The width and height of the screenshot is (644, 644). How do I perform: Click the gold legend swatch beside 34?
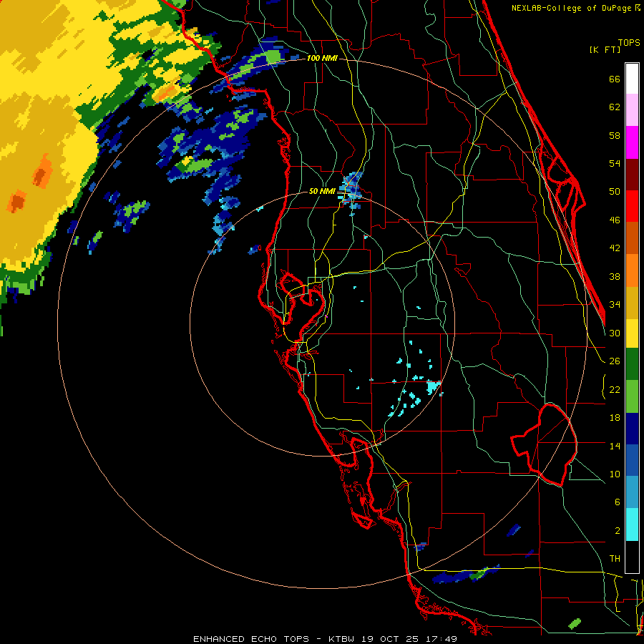(x=632, y=303)
